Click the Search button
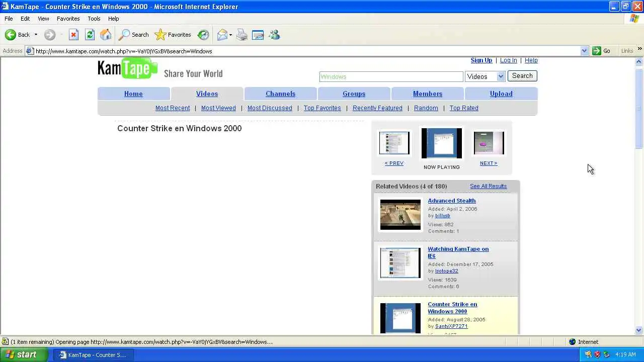This screenshot has height=362, width=644. tap(522, 76)
